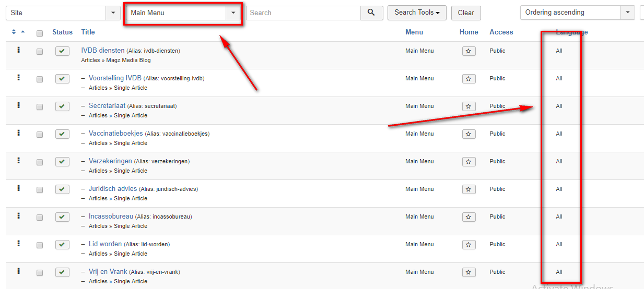Screen dimensions: 644x289
Task: Click home star for Secretariaat row
Action: click(469, 106)
